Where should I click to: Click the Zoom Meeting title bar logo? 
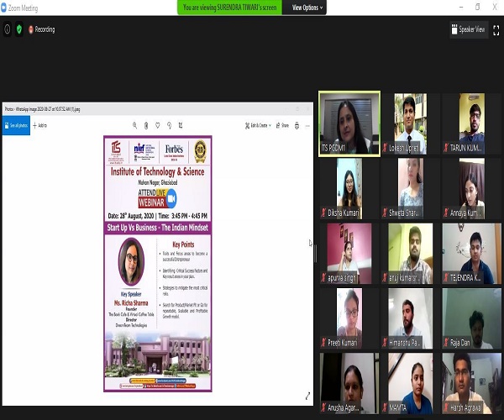pyautogui.click(x=3, y=8)
